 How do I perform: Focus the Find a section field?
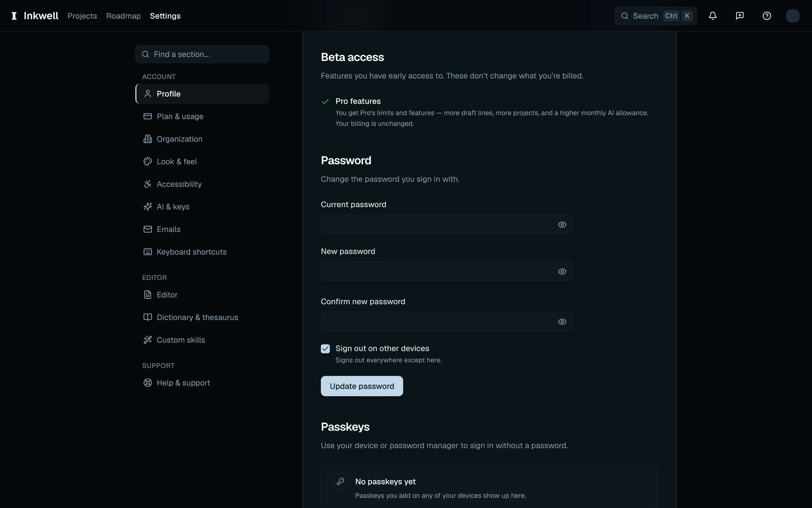[202, 54]
